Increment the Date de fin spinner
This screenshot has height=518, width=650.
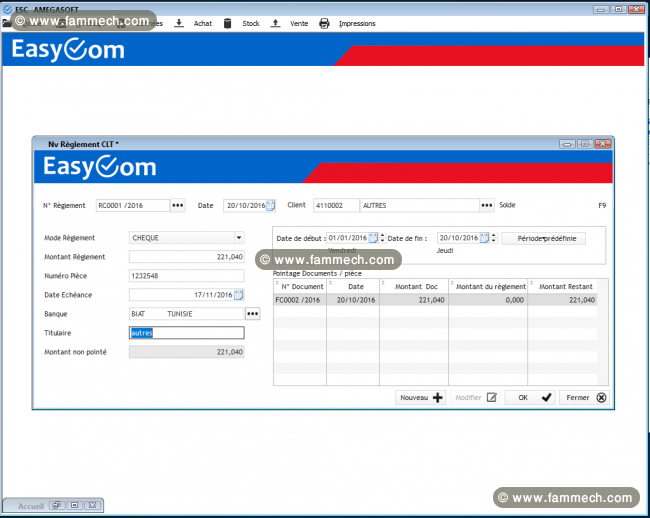(493, 235)
